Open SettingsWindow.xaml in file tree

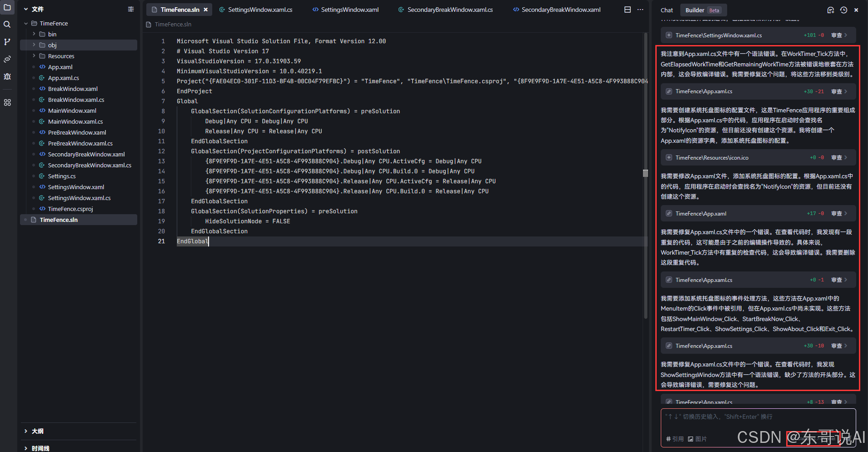tap(76, 187)
